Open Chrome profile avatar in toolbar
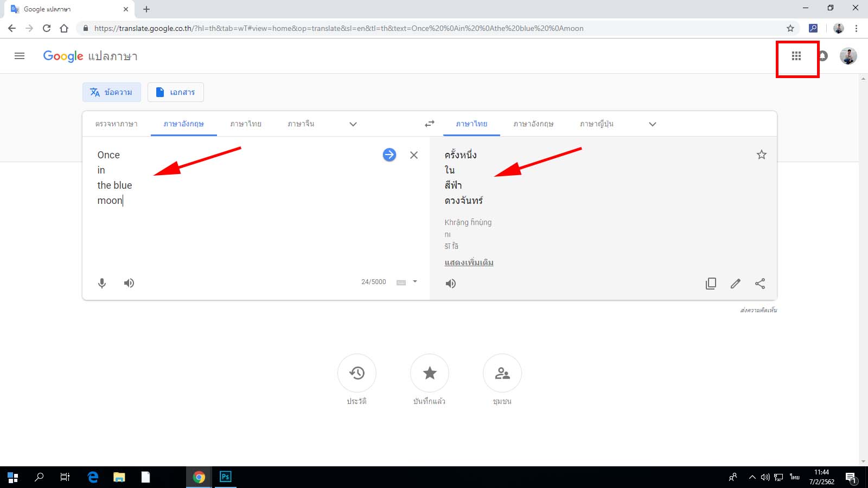 [x=839, y=28]
